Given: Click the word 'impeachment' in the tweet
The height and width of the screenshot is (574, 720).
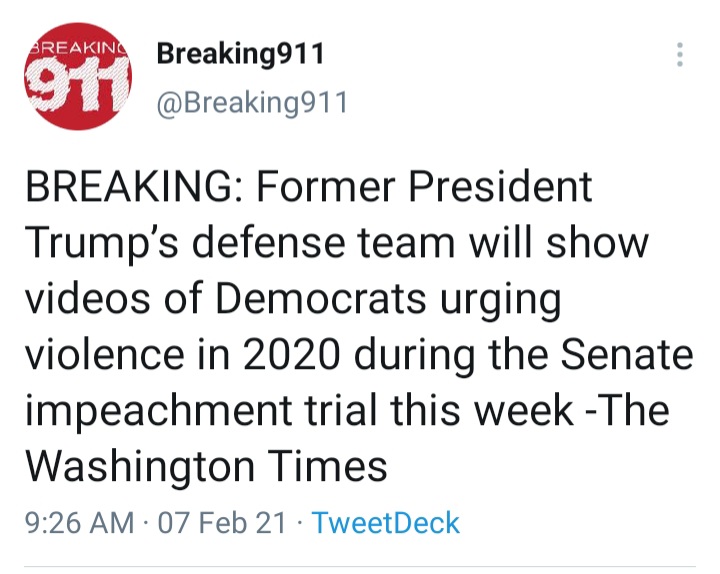Looking at the screenshot, I should [x=158, y=411].
